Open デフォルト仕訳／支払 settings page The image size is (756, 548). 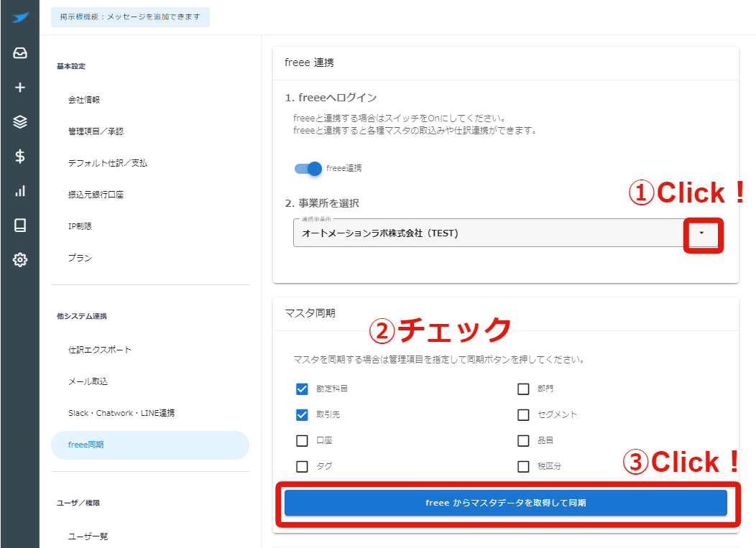108,163
